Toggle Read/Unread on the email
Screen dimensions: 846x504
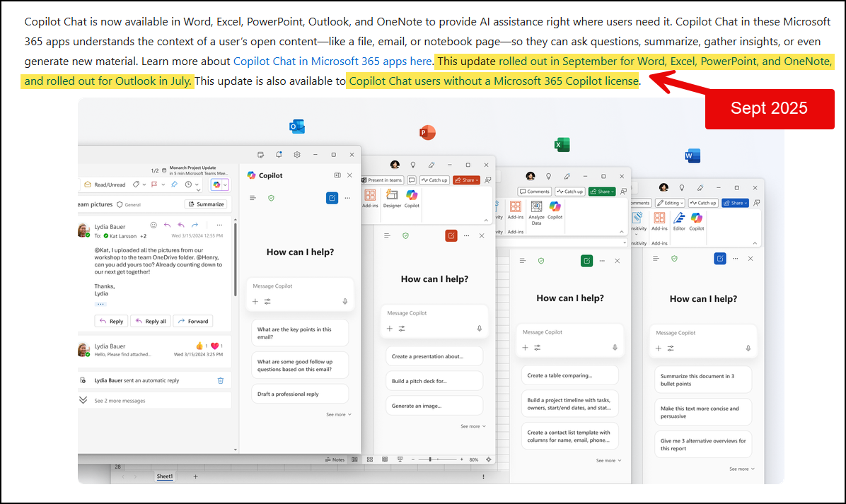coord(110,184)
